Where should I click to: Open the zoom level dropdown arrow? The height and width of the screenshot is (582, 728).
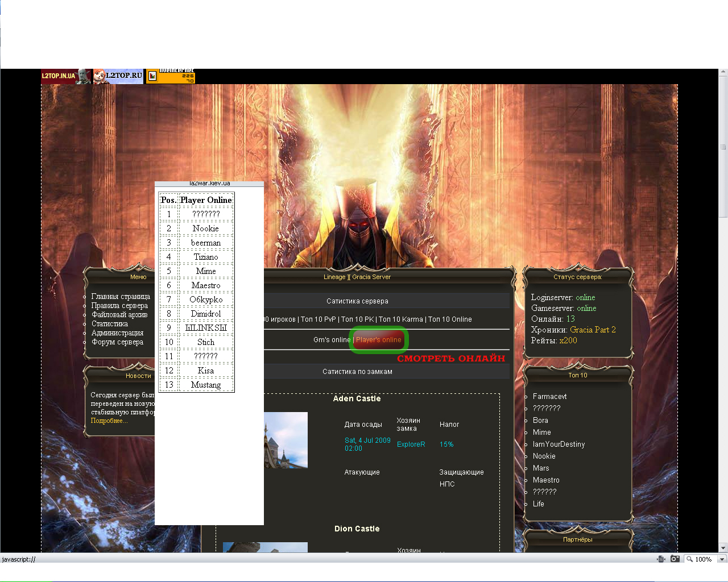pos(722,559)
